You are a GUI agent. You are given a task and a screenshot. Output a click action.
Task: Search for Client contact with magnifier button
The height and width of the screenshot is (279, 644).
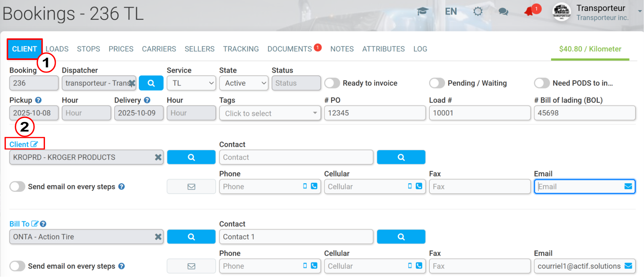pyautogui.click(x=401, y=157)
